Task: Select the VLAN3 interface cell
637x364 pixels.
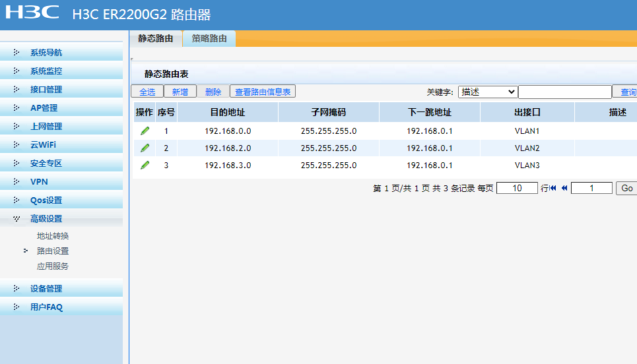Action: tap(527, 165)
